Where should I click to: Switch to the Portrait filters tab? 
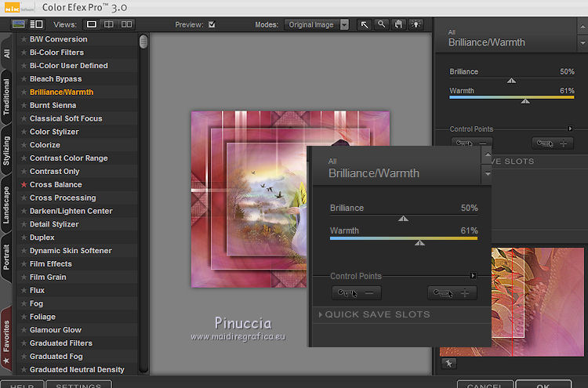(6, 257)
